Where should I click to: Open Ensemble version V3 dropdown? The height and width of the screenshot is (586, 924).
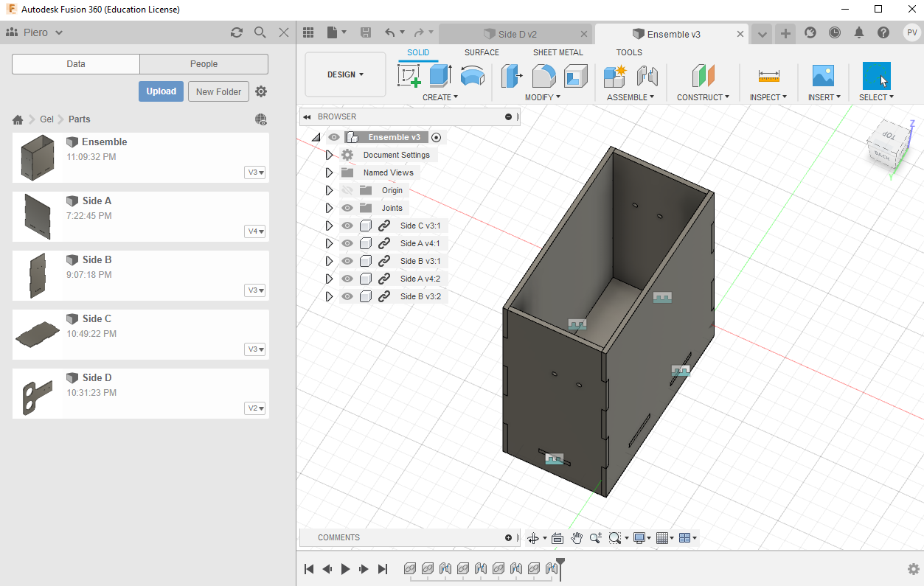pyautogui.click(x=255, y=172)
